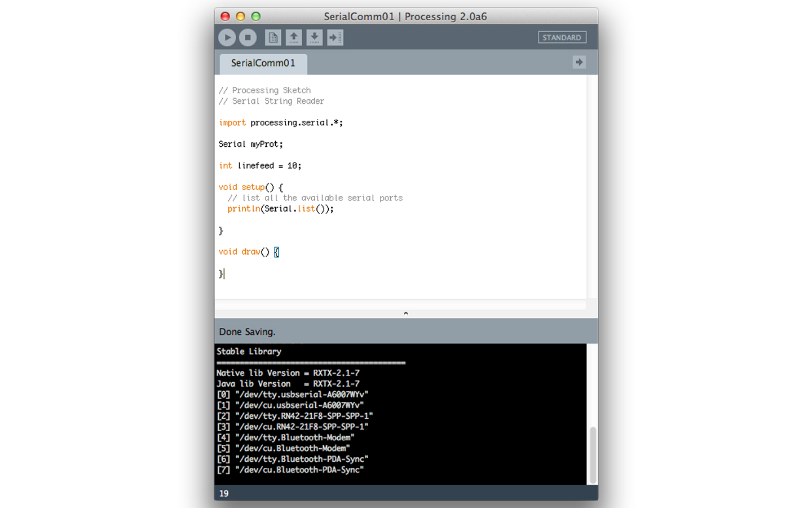812x508 pixels.
Task: Zoom the window with the green button
Action: pyautogui.click(x=255, y=16)
